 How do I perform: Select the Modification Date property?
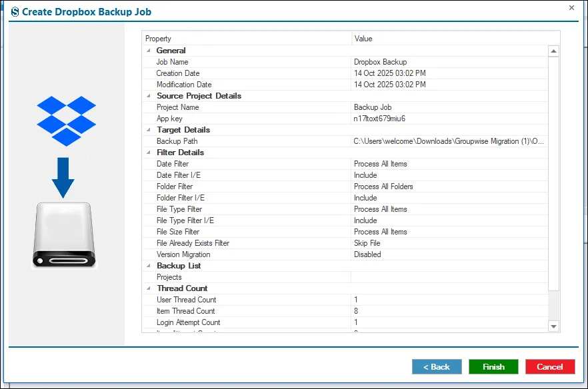point(184,85)
